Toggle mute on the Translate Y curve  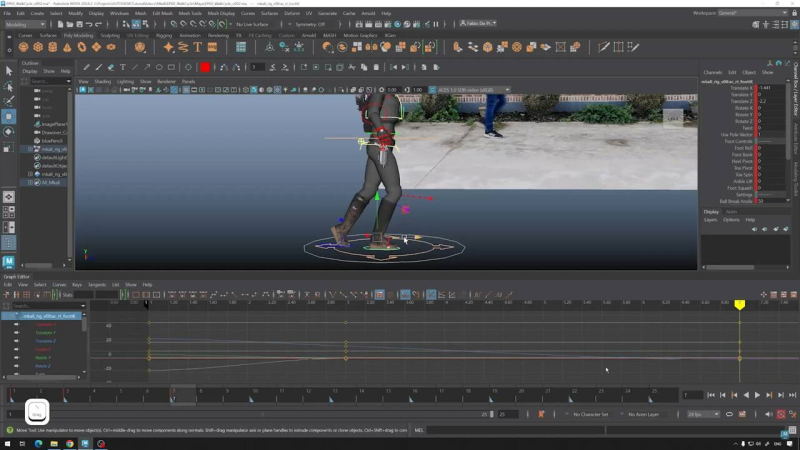tap(16, 333)
